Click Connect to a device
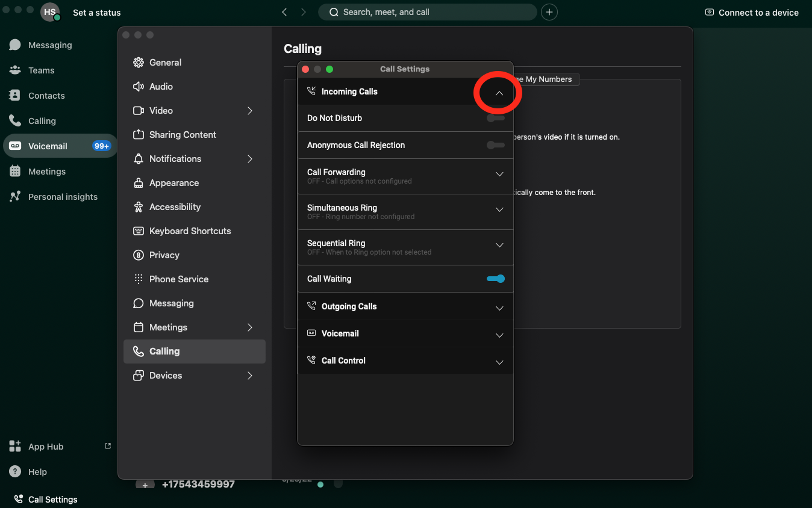 752,12
